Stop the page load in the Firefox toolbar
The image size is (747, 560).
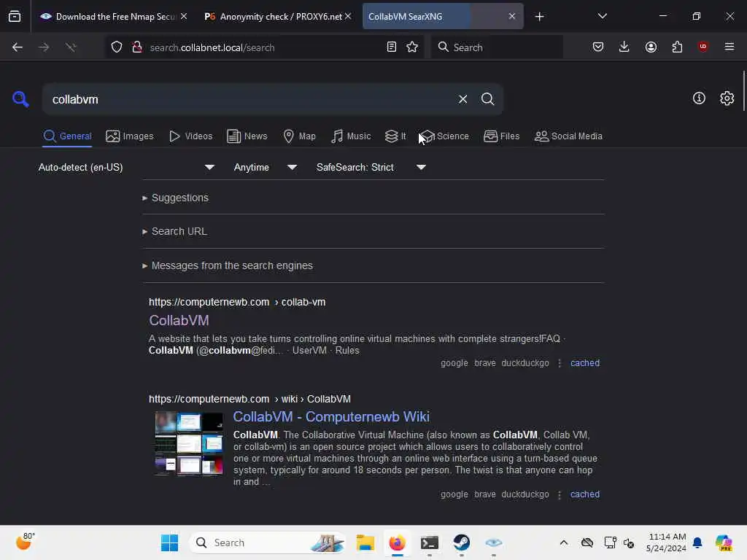(x=71, y=47)
